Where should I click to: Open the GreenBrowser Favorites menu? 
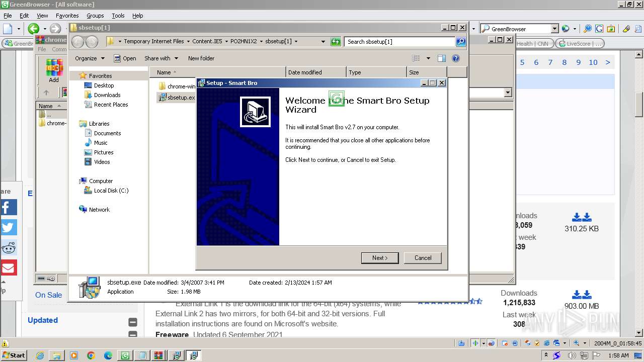click(x=67, y=16)
